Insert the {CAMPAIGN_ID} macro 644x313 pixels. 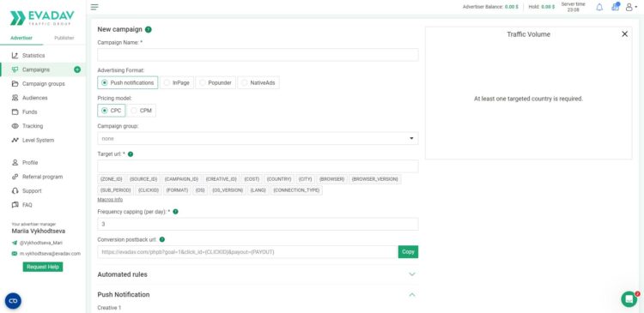tap(181, 179)
